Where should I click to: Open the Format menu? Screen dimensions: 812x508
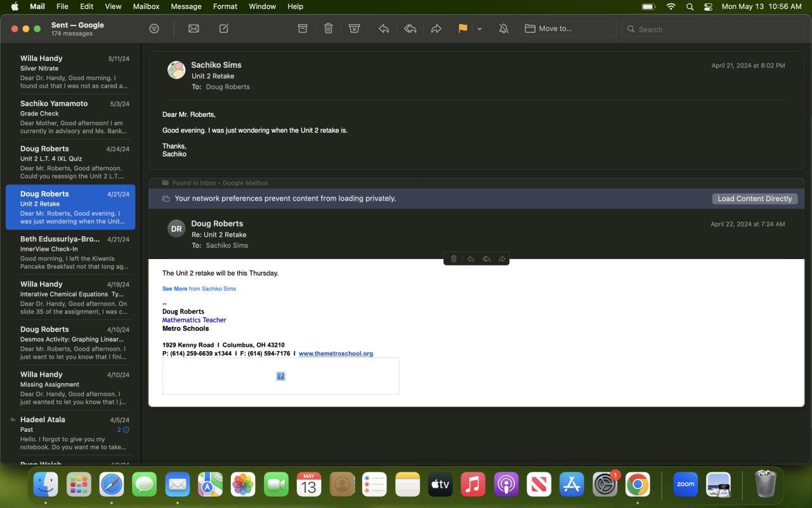tap(225, 6)
